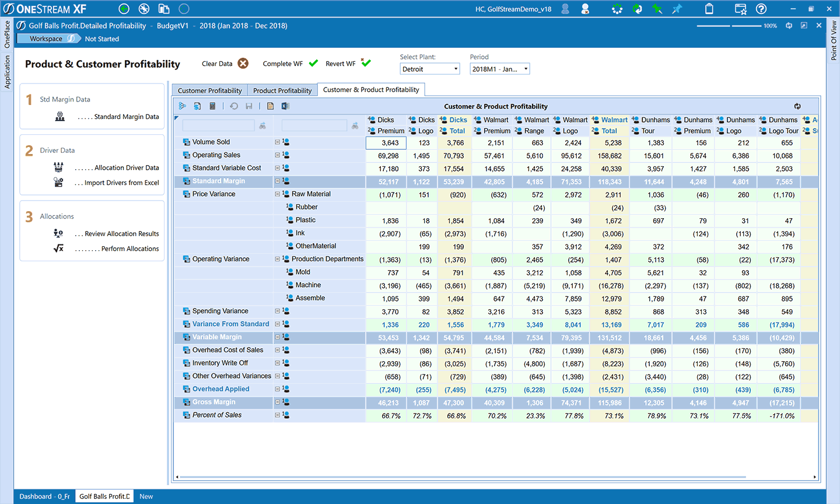Open the Application side tab
Image resolution: width=840 pixels, height=504 pixels.
(7, 71)
